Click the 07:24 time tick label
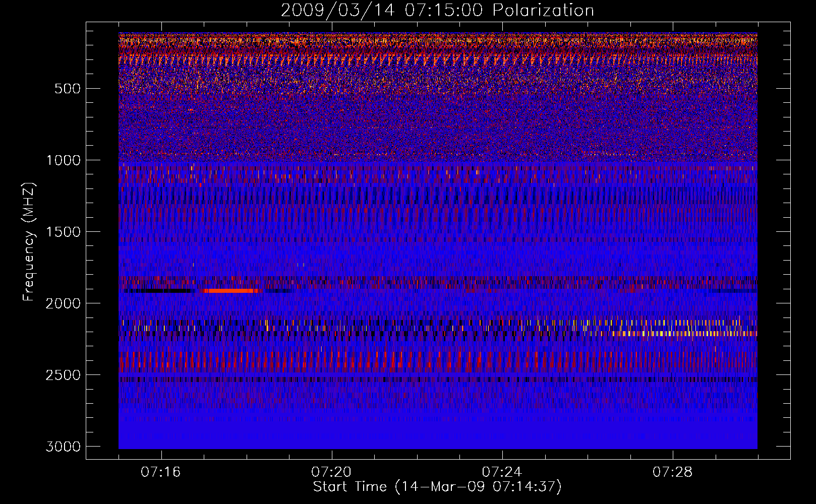The image size is (816, 504). (x=502, y=472)
